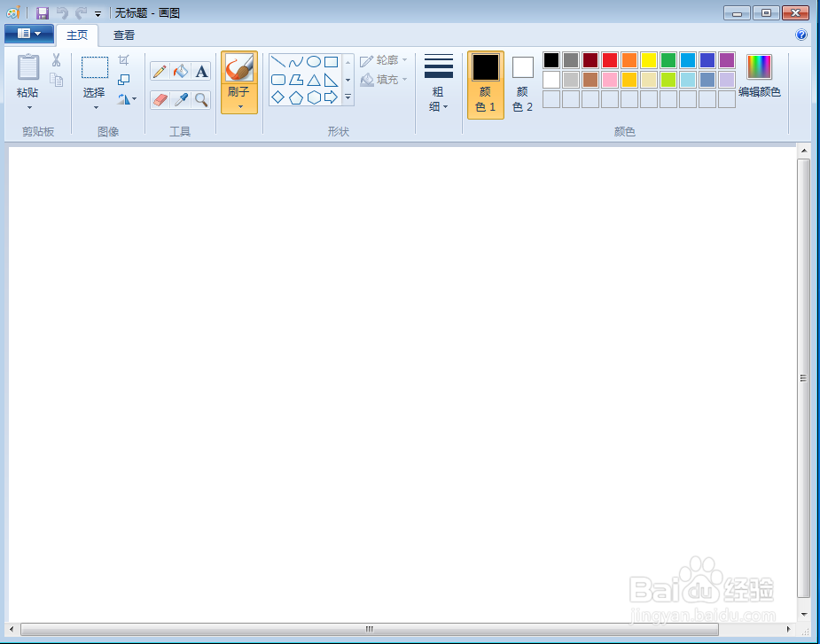Click the Resize icon
This screenshot has height=644, width=820.
[123, 80]
